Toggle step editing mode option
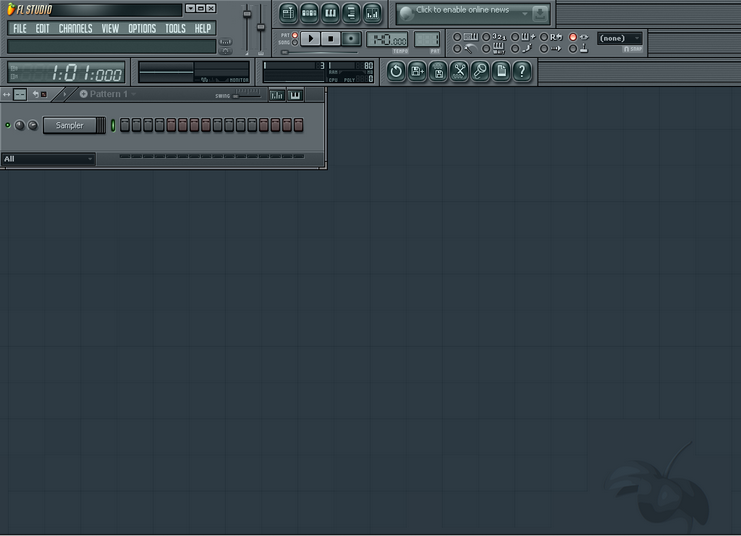The width and height of the screenshot is (741, 536). tap(515, 49)
